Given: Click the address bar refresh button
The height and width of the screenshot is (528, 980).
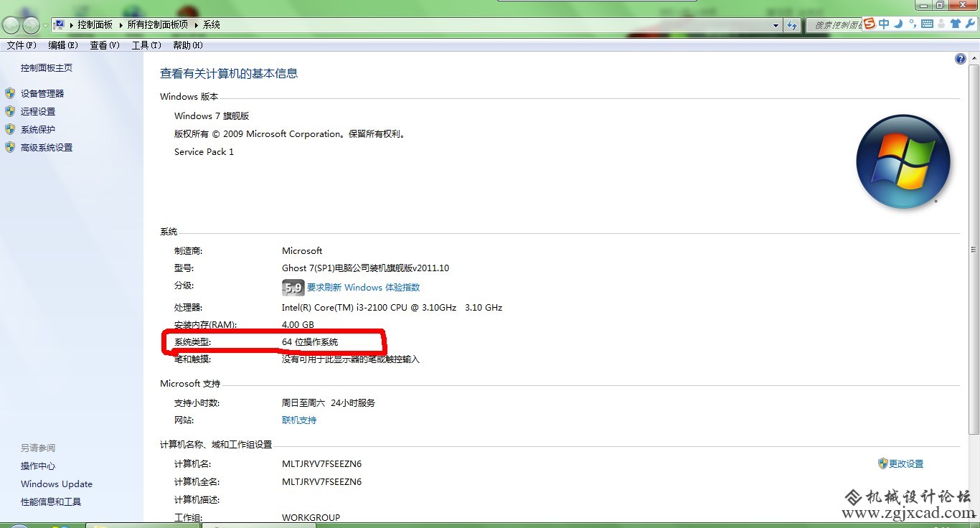Looking at the screenshot, I should 792,25.
